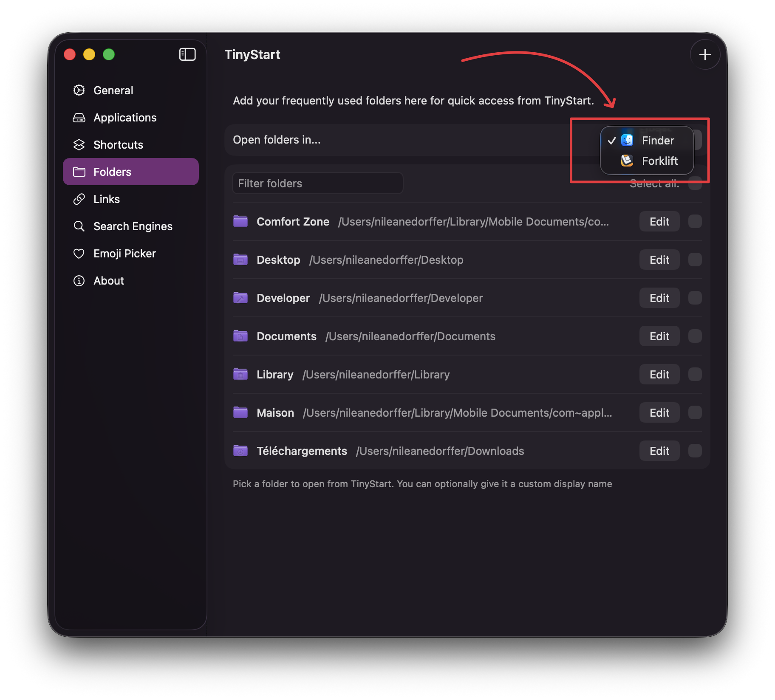Click the Developer folder icon
The width and height of the screenshot is (775, 700).
pyautogui.click(x=240, y=298)
